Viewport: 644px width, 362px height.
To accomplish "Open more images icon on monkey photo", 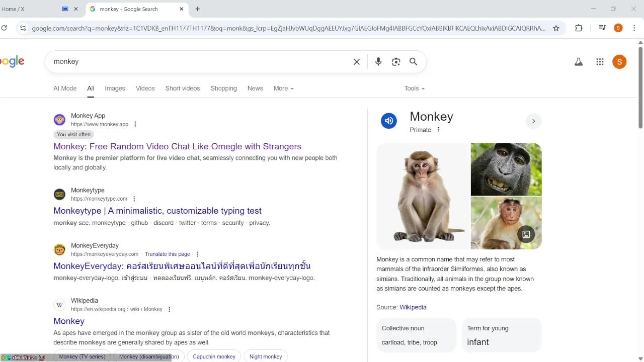I will 526,234.
